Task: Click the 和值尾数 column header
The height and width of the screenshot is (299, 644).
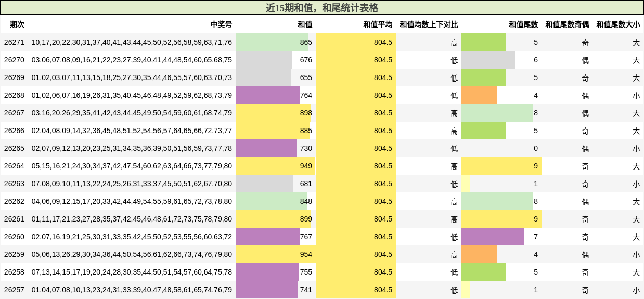Action: point(523,24)
